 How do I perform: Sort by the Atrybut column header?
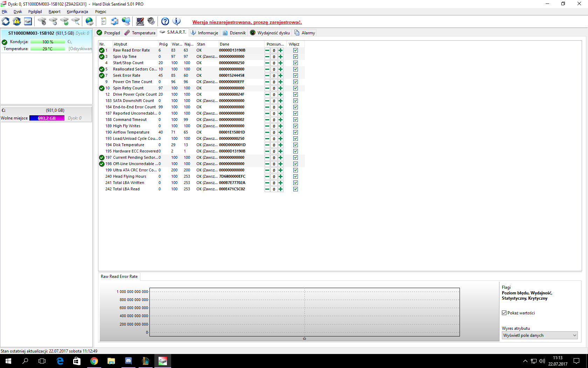135,44
